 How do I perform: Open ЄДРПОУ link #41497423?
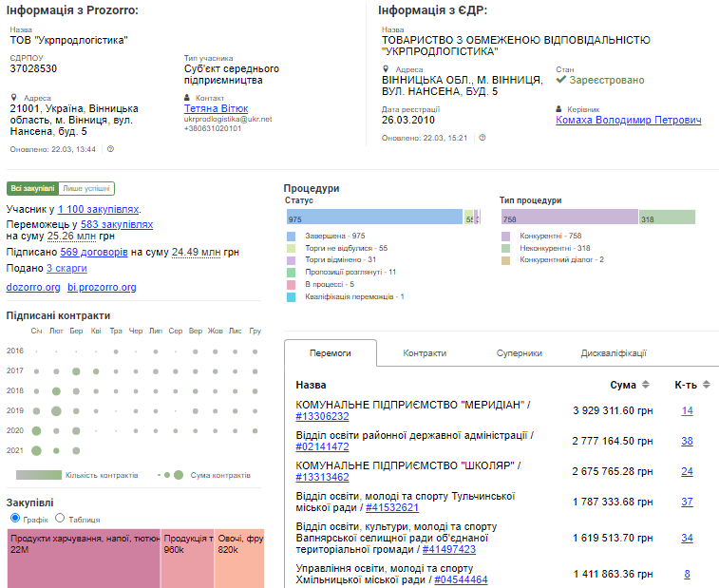point(449,549)
